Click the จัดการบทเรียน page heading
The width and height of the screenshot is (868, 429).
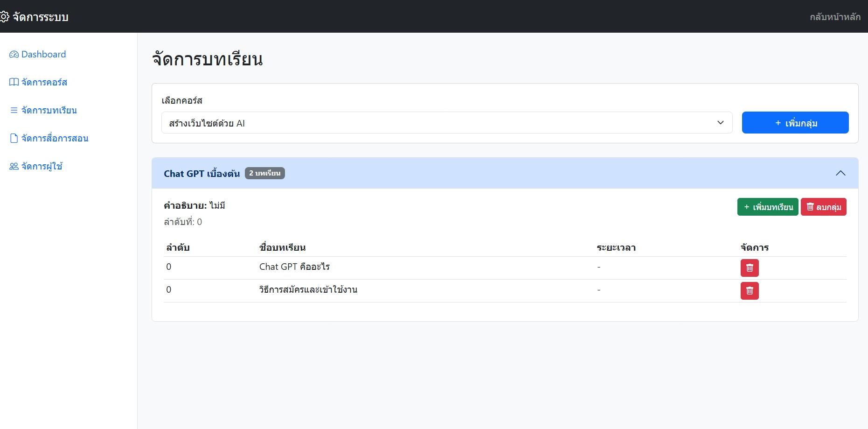point(207,59)
